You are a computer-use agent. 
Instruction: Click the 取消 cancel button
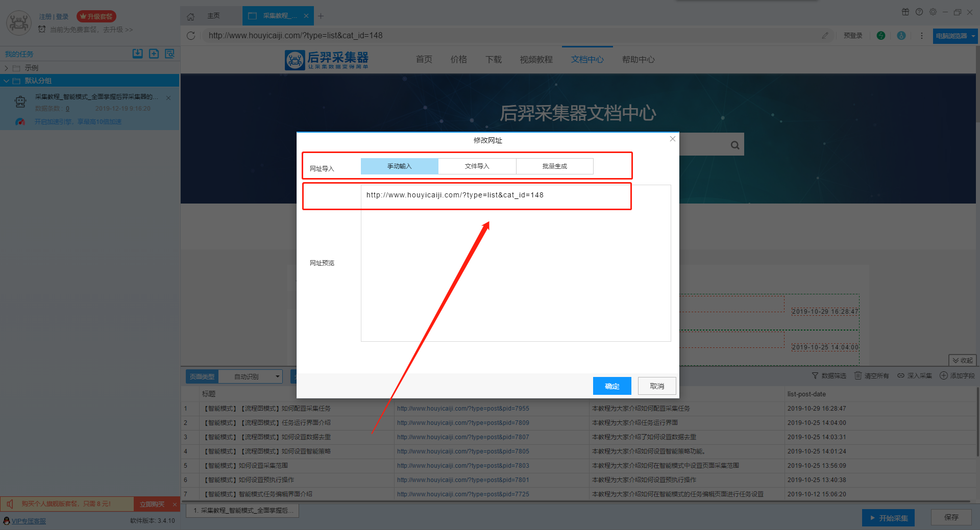pos(657,386)
